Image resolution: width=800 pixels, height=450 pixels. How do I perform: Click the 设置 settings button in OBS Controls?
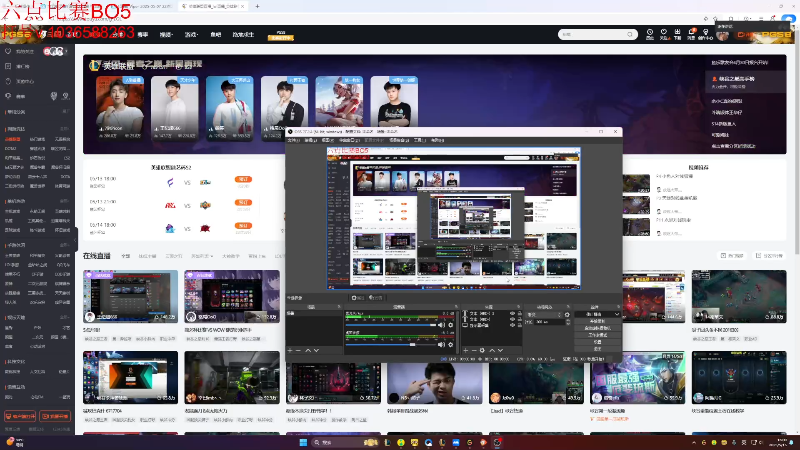coord(597,342)
